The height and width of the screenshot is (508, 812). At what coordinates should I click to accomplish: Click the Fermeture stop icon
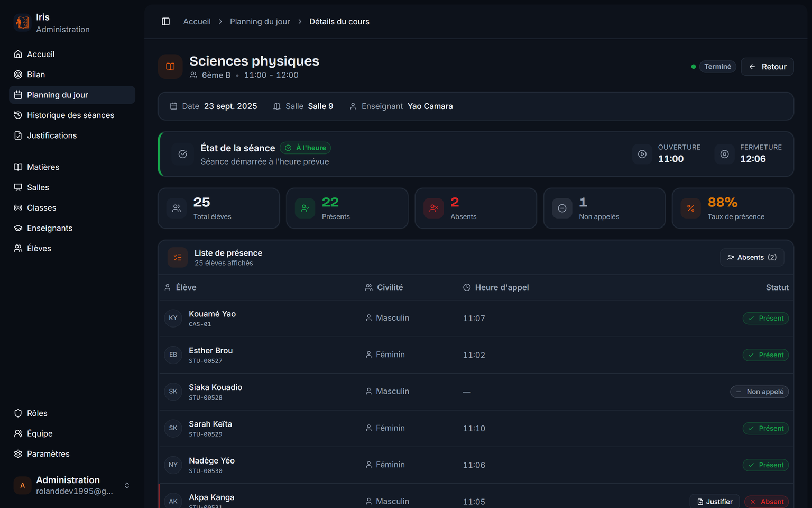725,154
